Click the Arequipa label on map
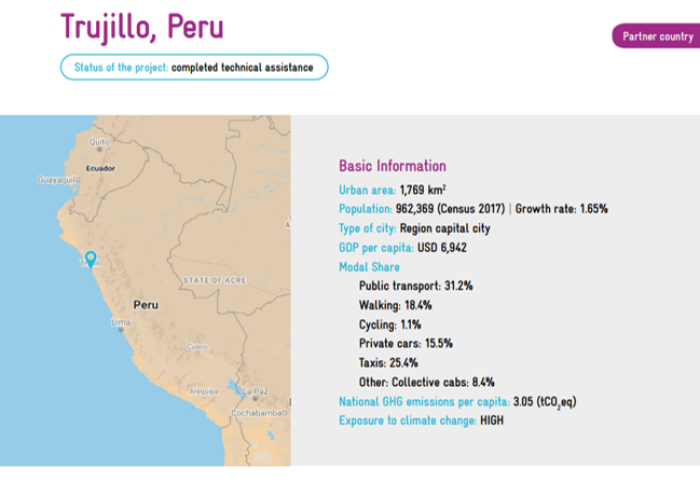 point(204,391)
